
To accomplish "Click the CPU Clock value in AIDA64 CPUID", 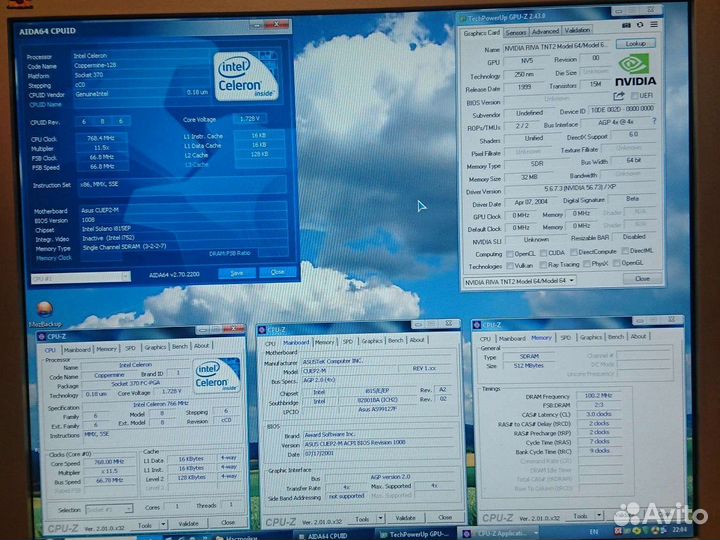I will pos(101,138).
